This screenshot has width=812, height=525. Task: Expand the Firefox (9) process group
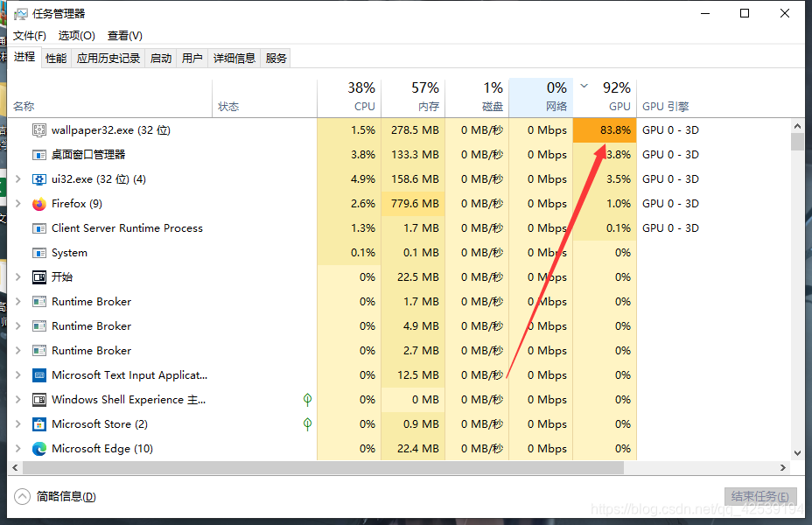click(x=18, y=204)
